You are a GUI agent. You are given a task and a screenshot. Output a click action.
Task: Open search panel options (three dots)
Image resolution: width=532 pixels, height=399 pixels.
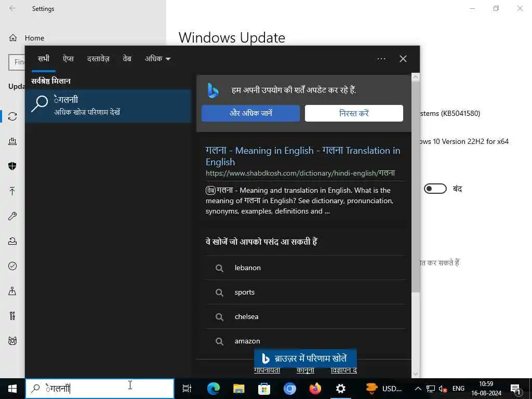[x=381, y=59]
